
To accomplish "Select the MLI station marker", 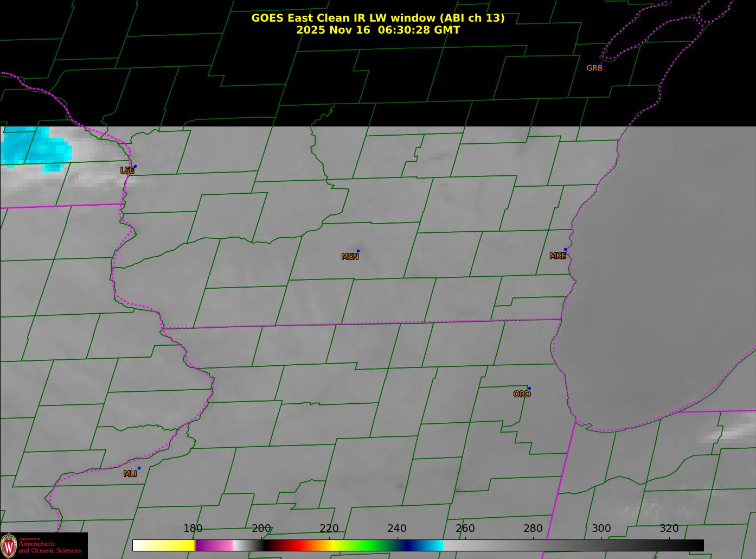I will pos(139,468).
